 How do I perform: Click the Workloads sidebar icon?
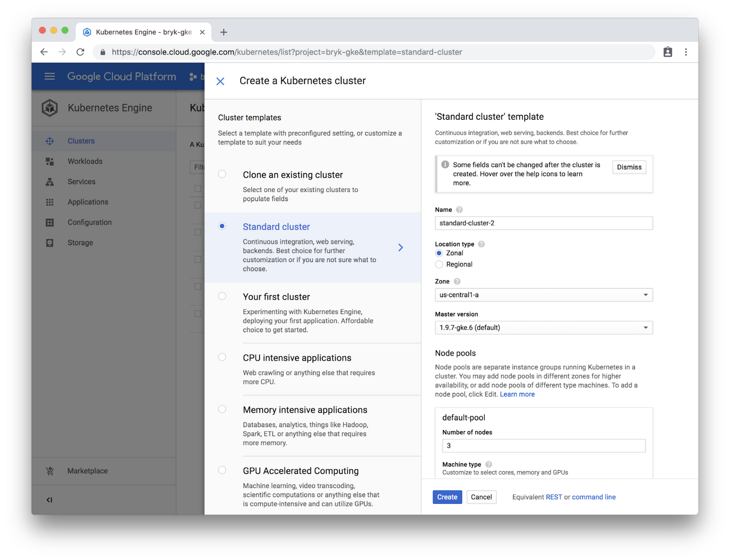coord(49,161)
